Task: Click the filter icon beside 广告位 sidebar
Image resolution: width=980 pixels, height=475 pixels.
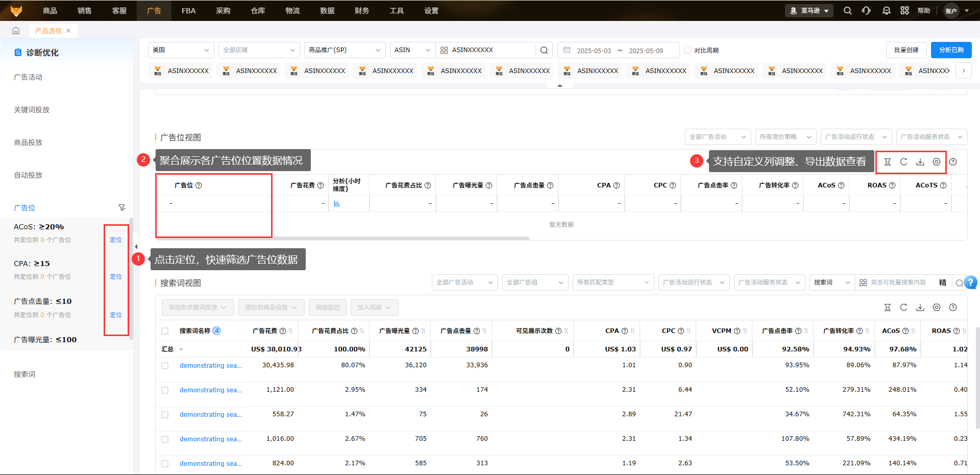Action: 121,207
